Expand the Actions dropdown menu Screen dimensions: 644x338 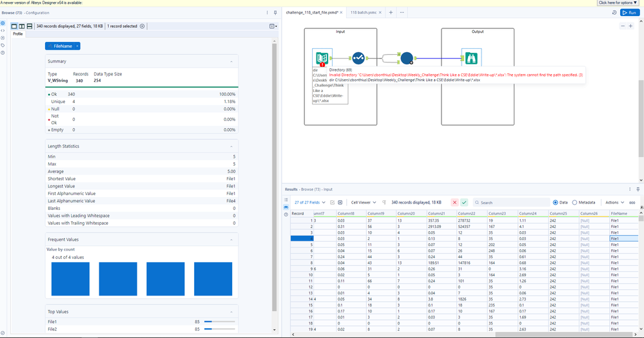[x=614, y=202]
